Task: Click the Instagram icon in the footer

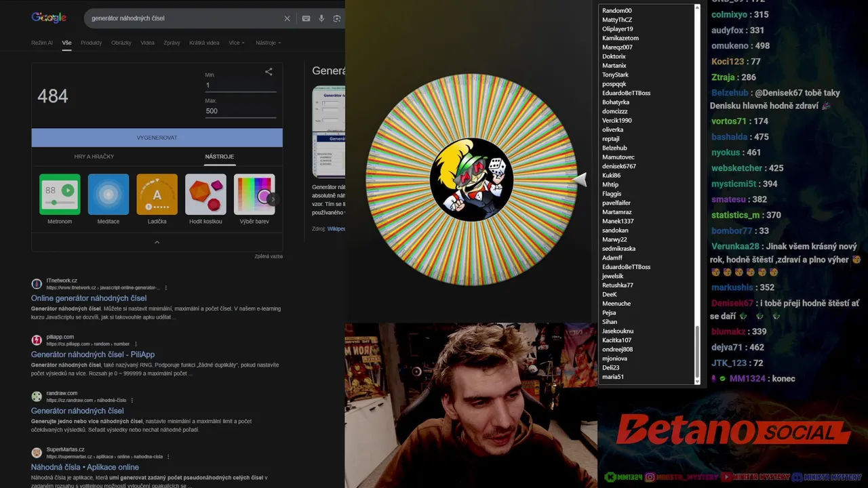Action: pyautogui.click(x=650, y=477)
